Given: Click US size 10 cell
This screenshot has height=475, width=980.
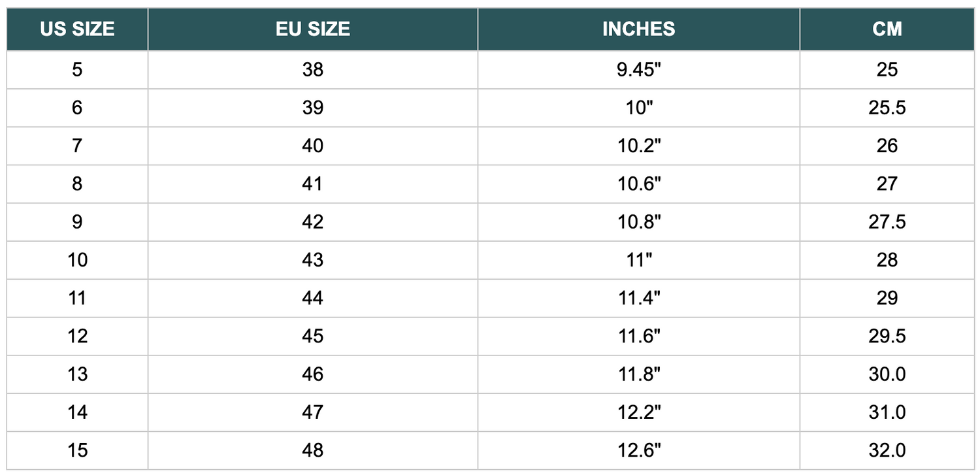Looking at the screenshot, I should pos(77,259).
